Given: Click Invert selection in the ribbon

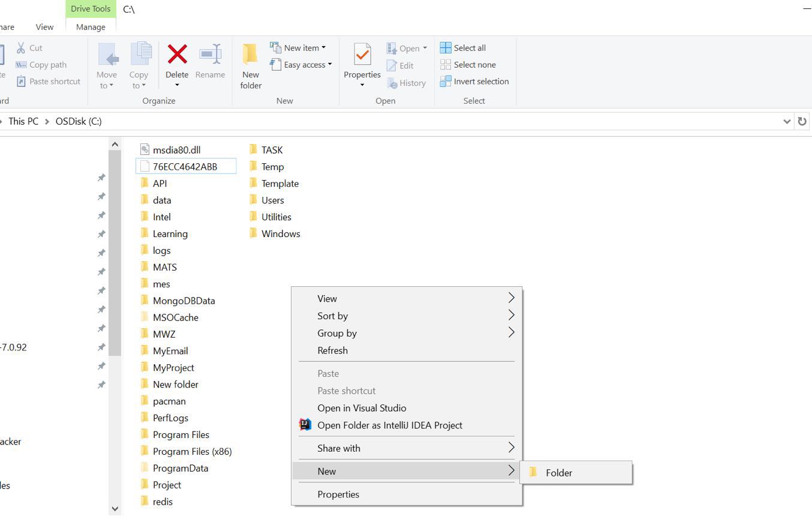Looking at the screenshot, I should 474,82.
